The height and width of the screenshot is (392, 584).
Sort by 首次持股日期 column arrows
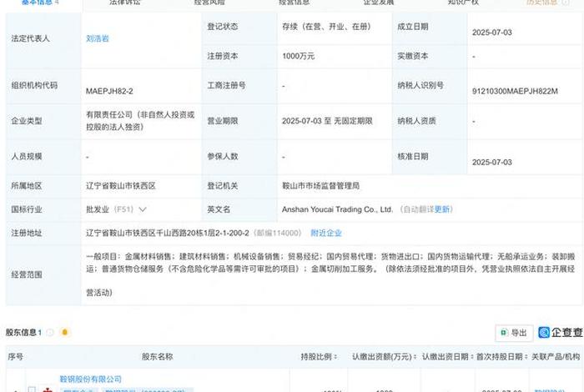[526, 357]
